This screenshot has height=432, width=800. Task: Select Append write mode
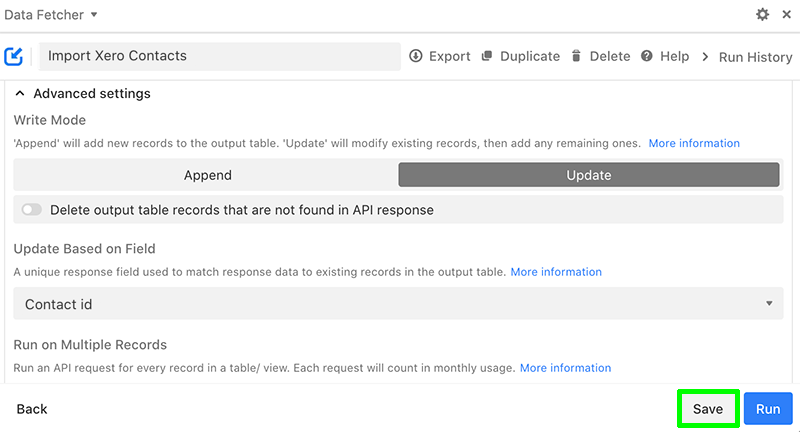click(x=208, y=175)
